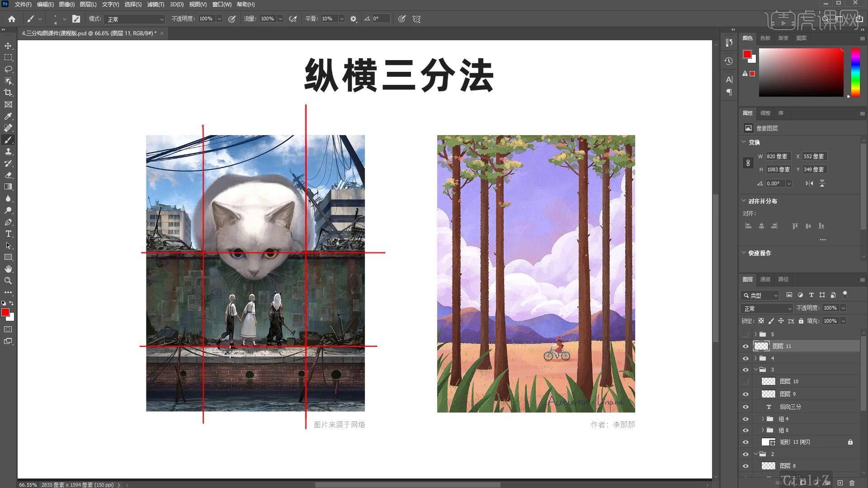
Task: Select the Brush tool in toolbox
Action: click(8, 140)
